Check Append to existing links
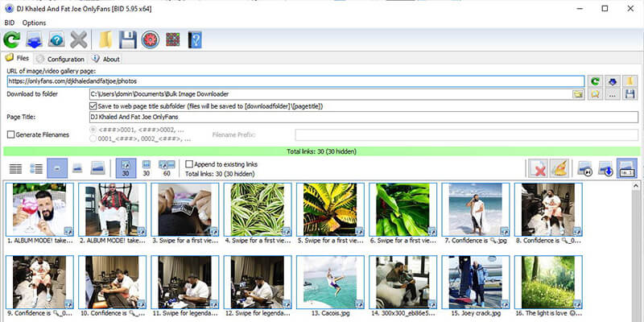 [x=189, y=164]
